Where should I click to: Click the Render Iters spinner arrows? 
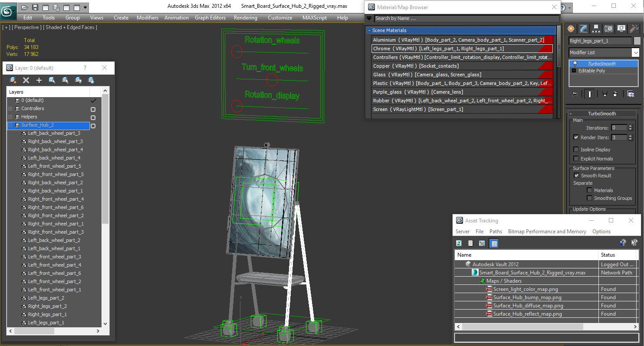coord(630,137)
